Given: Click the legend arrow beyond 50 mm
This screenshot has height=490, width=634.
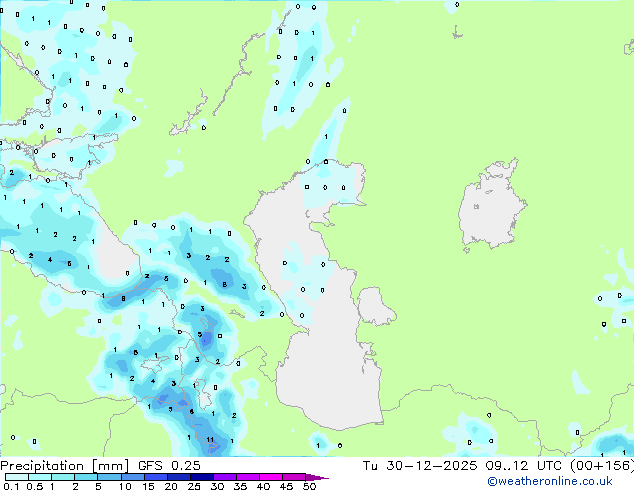Looking at the screenshot, I should point(317,477).
